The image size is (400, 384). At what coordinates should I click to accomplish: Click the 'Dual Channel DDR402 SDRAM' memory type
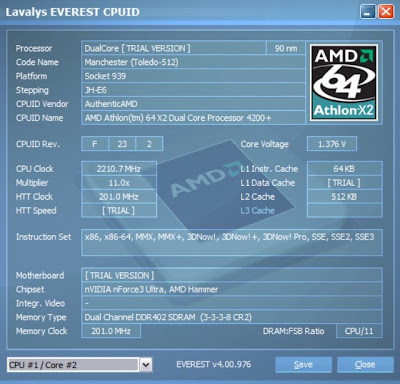[x=232, y=317]
